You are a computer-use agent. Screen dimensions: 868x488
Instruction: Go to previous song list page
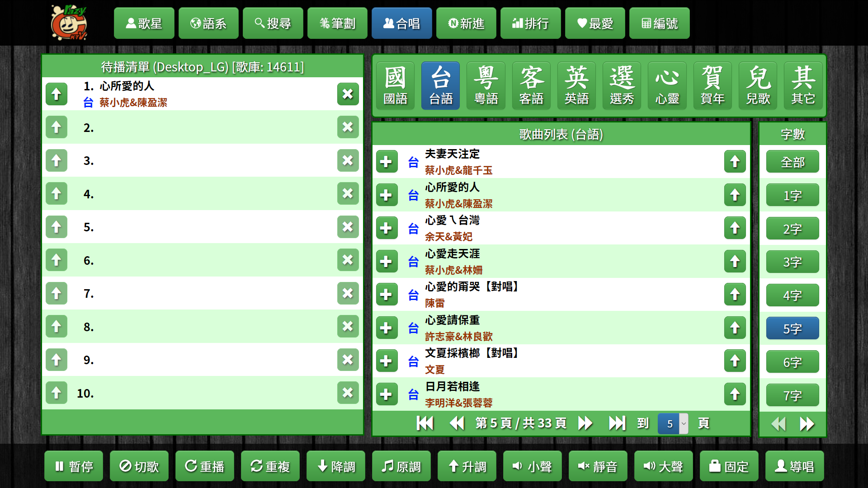click(457, 423)
